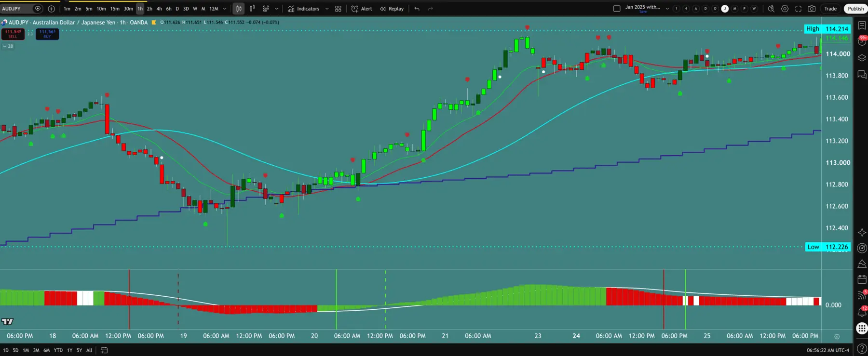Viewport: 868px width, 356px height.
Task: Click the second bar-style icon in toolbar
Action: 252,9
